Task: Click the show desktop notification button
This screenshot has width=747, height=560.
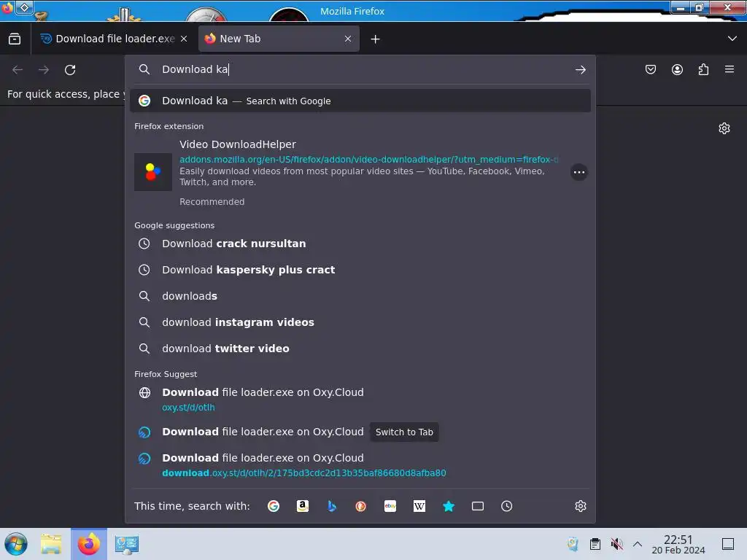Action: 728,544
